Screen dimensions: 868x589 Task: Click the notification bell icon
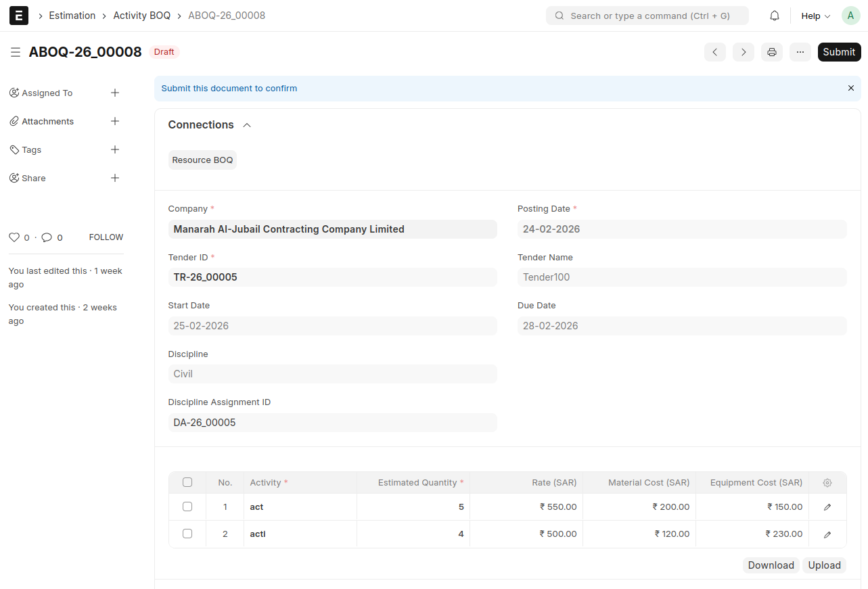point(775,16)
